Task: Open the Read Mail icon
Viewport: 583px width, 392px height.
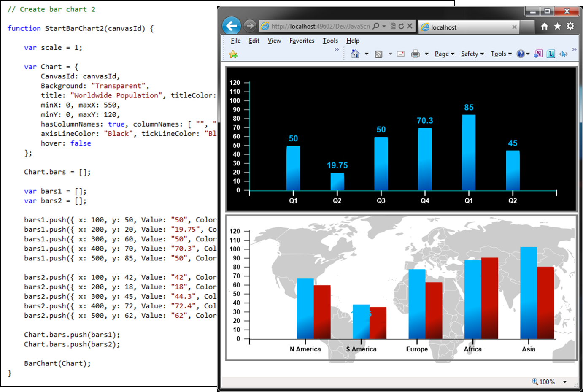Action: 400,54
